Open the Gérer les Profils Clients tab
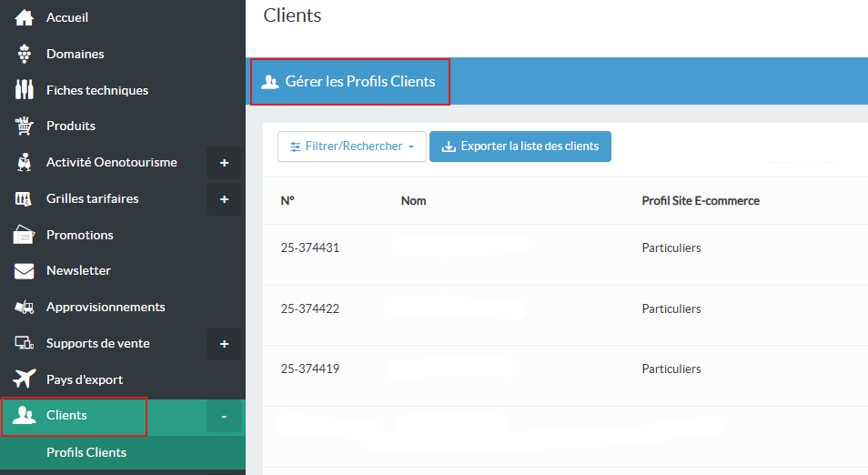 [349, 81]
